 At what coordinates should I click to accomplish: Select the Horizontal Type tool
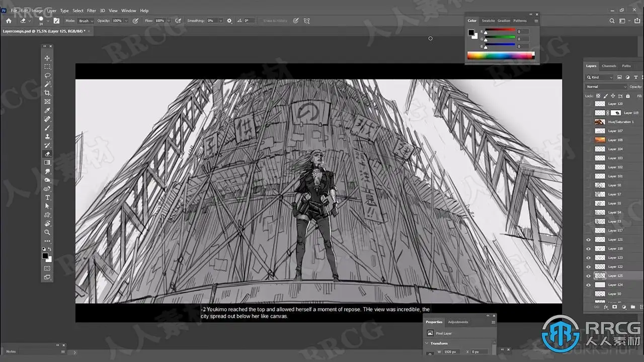[47, 198]
